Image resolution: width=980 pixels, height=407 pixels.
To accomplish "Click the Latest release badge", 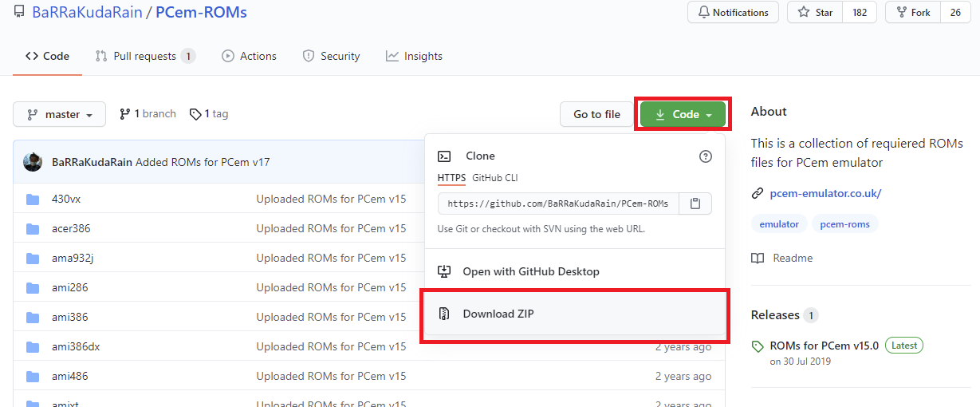I will 904,346.
